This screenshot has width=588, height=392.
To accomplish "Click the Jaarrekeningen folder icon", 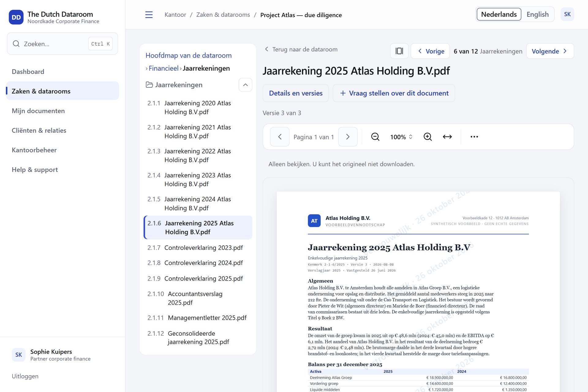I will click(x=149, y=85).
